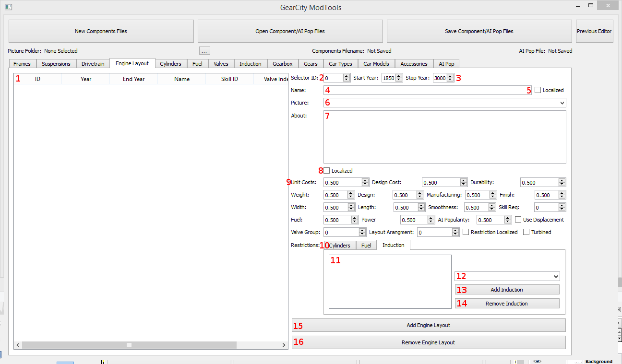Enable the Localized checkbox beside Name

coord(538,90)
